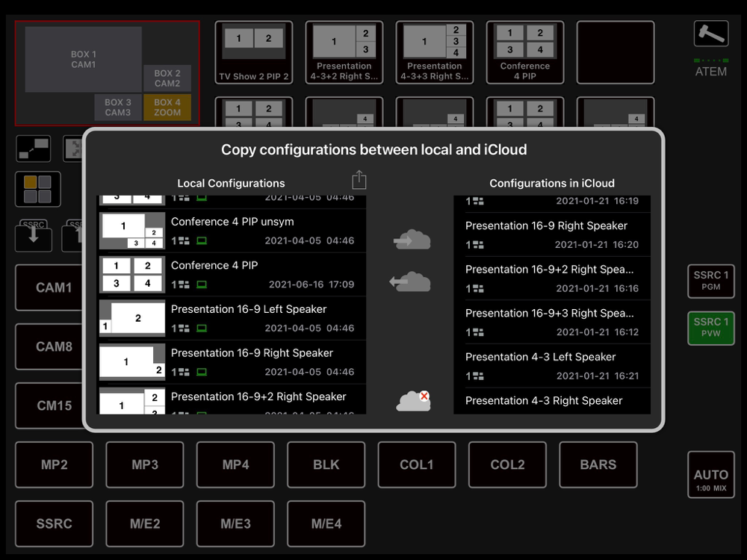Select local Conference 4 PIP unsym configuration
Viewport: 747px width, 560px height.
click(232, 231)
